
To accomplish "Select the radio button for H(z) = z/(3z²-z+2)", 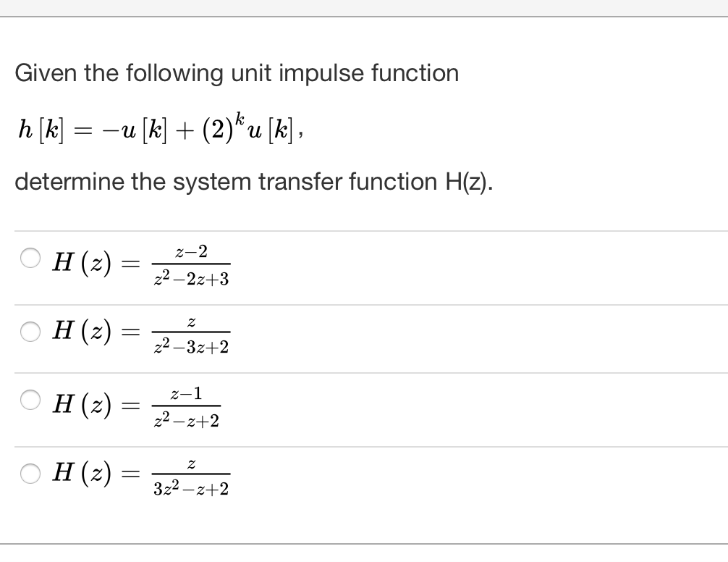I will coord(30,474).
